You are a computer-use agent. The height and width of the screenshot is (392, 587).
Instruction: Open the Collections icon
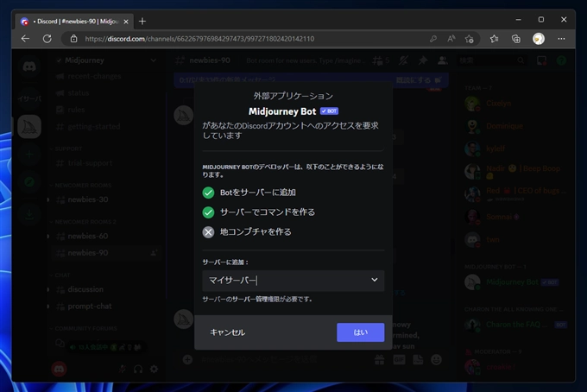[x=516, y=39]
